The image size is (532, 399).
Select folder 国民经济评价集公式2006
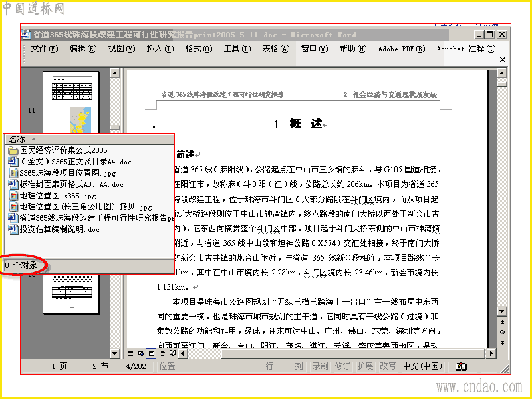[x=58, y=150]
